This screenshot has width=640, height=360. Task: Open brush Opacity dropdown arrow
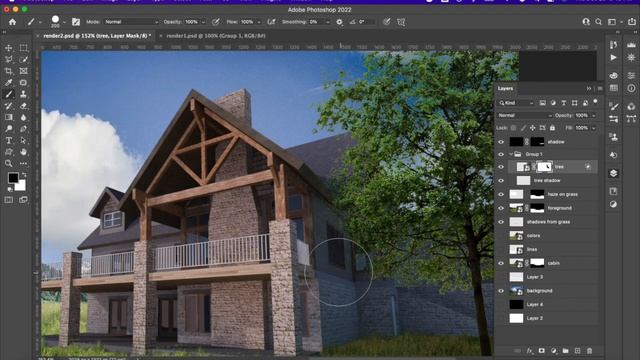tap(203, 22)
